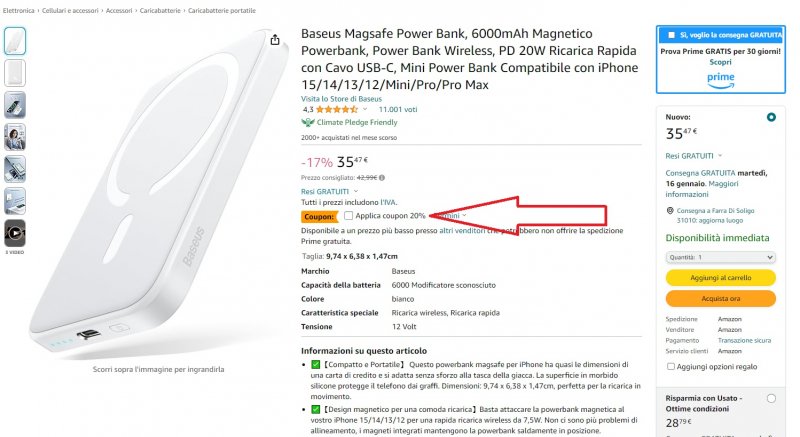Expand Resi GRATUITI chevron under the price
The image size is (800, 437).
pos(357,191)
